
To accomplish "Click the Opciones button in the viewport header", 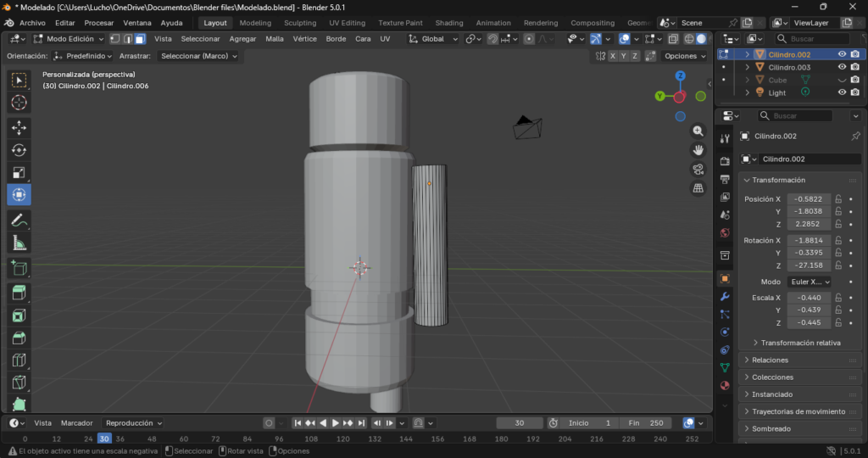I will coord(684,56).
